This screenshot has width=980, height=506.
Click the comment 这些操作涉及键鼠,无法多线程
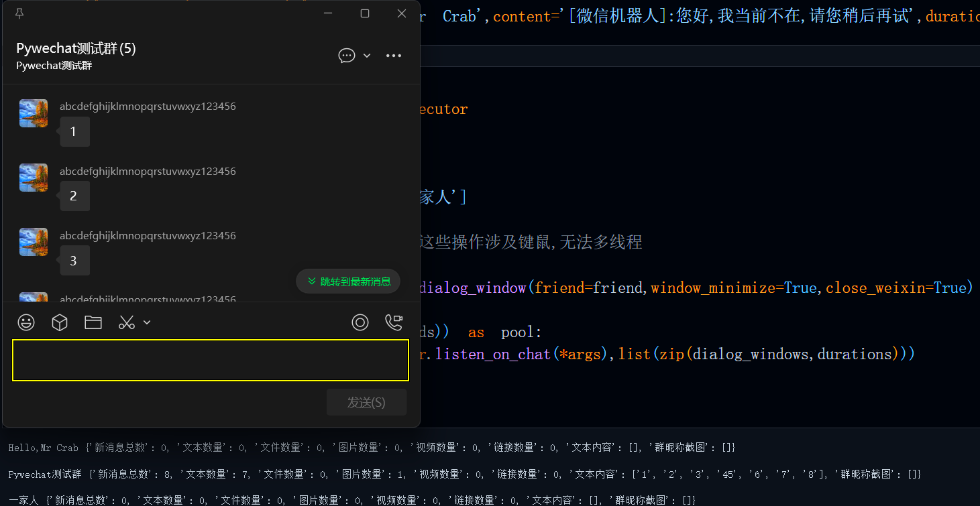pyautogui.click(x=531, y=243)
